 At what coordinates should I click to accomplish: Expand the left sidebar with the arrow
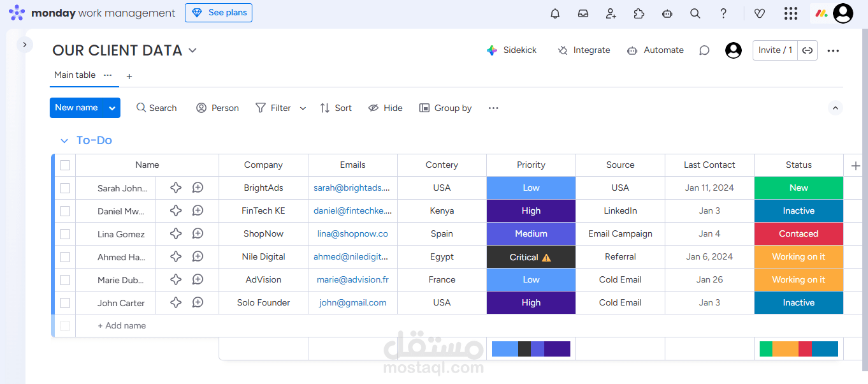25,45
